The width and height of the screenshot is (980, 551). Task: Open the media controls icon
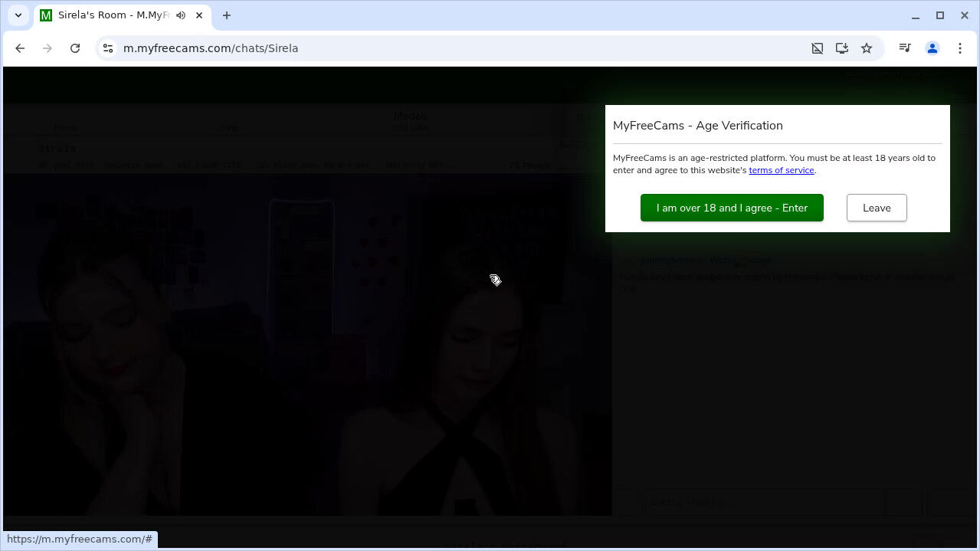tap(905, 48)
